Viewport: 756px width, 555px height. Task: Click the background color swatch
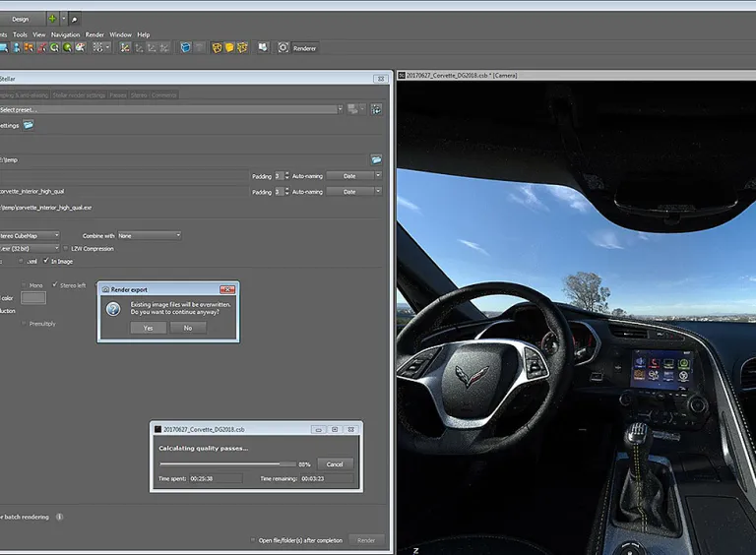(x=33, y=298)
